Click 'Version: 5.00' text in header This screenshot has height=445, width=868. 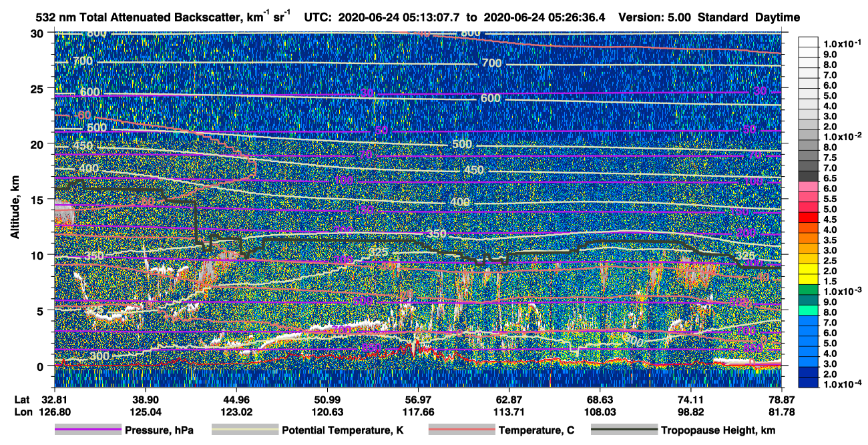tap(655, 18)
